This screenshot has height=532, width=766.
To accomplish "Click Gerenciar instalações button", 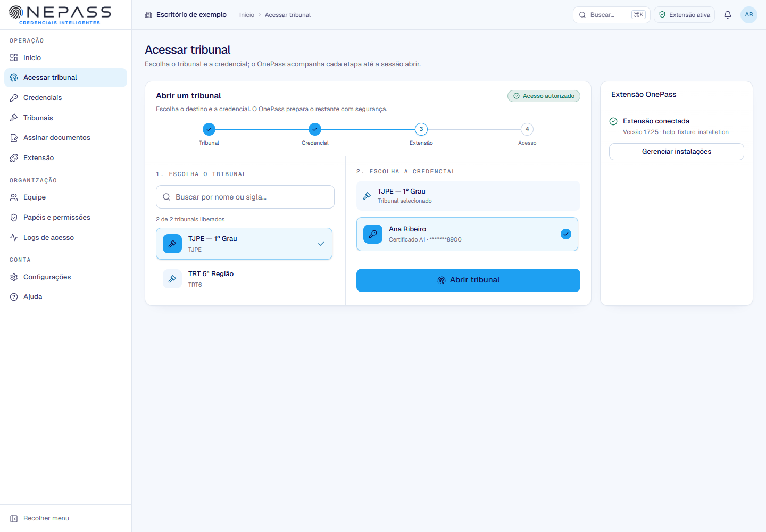I will click(677, 152).
